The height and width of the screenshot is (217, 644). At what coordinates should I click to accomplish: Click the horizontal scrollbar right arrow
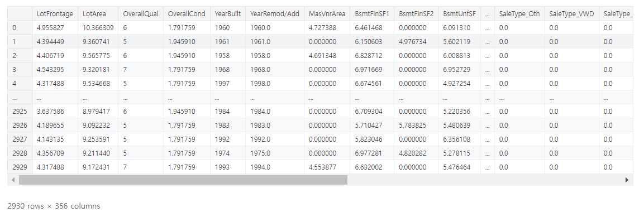coord(627,180)
